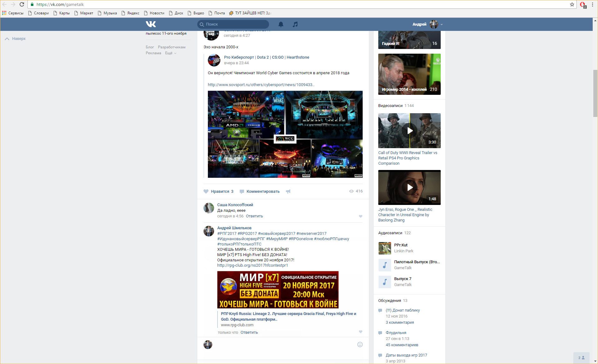Like Саша Колософфский's comment heart

point(360,216)
